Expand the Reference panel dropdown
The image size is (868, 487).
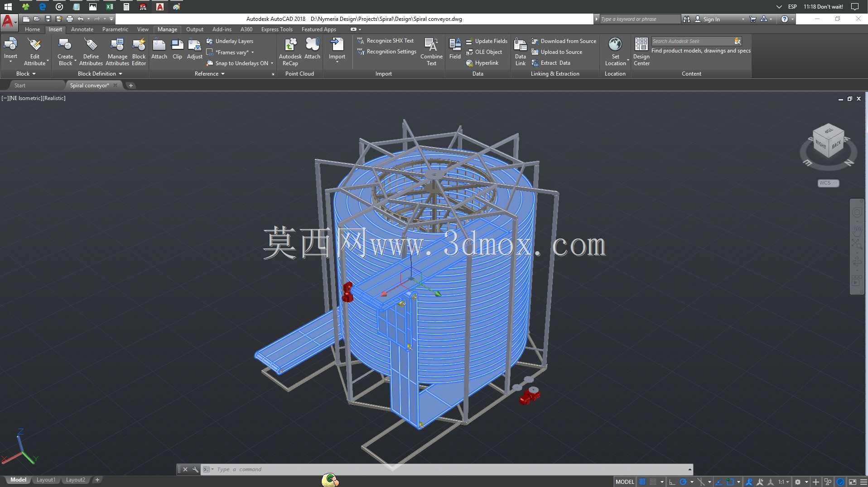click(x=210, y=74)
